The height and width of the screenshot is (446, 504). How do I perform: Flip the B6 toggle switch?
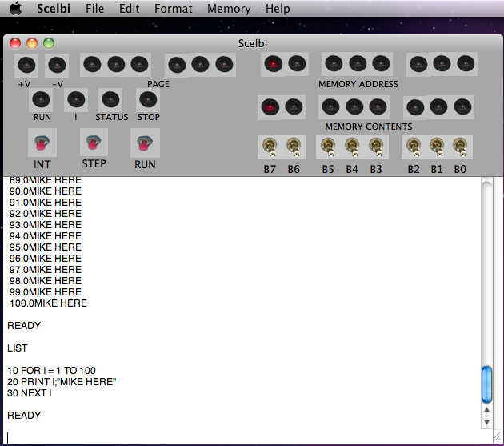294,147
